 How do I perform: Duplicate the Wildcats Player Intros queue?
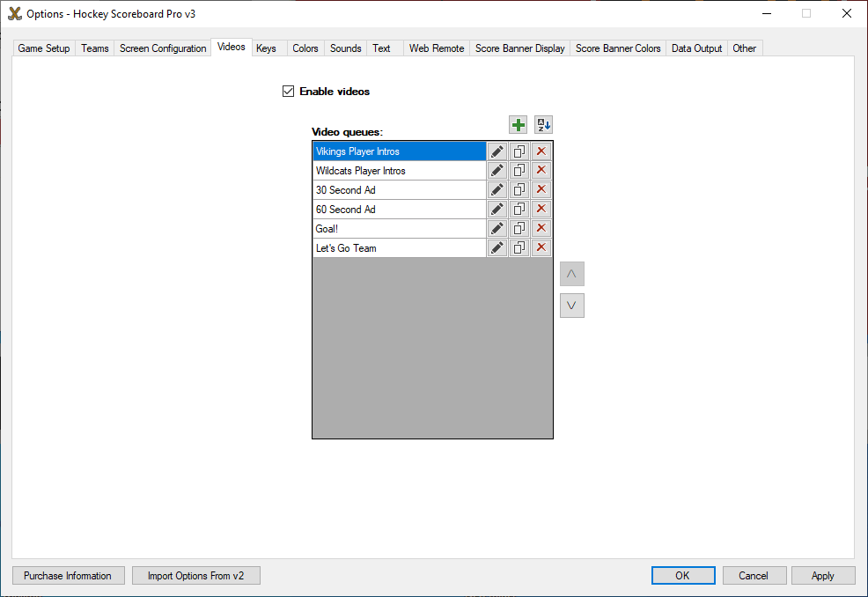tap(519, 171)
